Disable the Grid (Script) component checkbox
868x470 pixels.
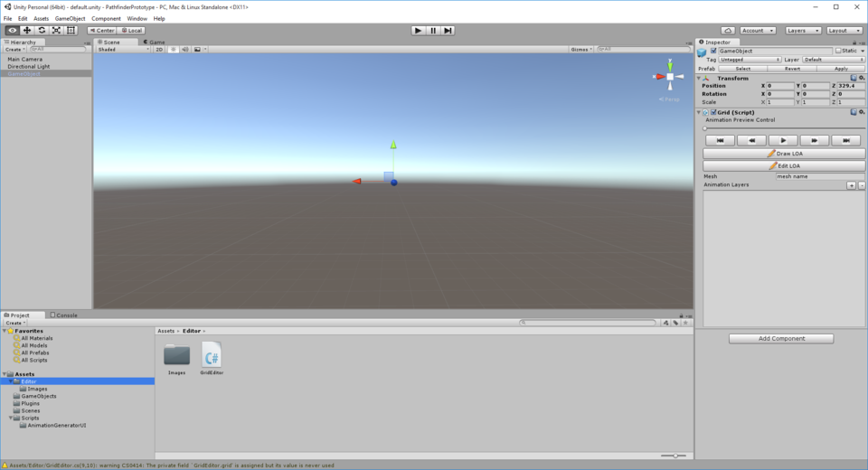pyautogui.click(x=713, y=112)
